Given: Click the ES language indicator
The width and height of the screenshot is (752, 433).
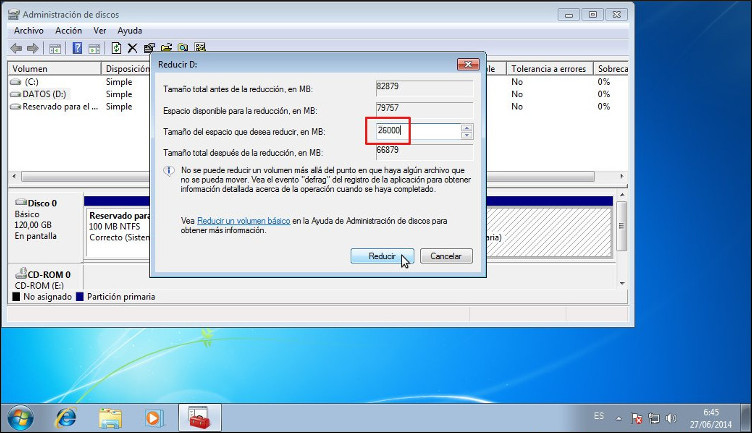Looking at the screenshot, I should [x=599, y=416].
